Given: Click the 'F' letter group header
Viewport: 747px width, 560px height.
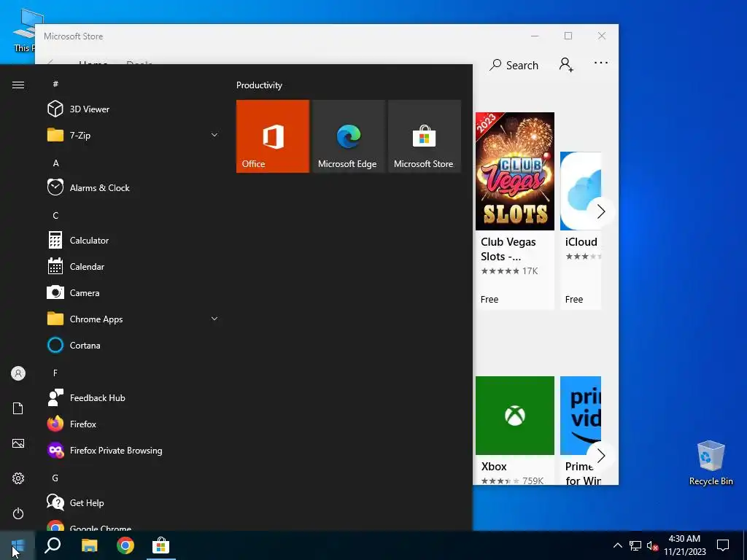Looking at the screenshot, I should click(55, 373).
